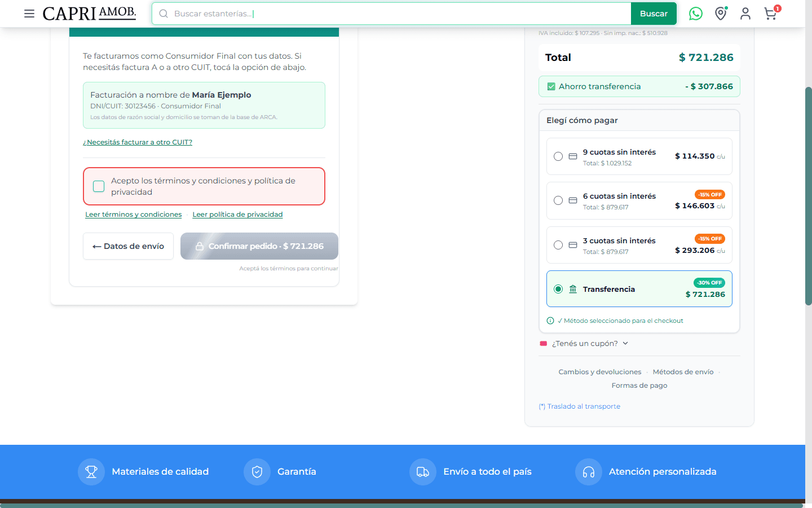This screenshot has width=812, height=508.
Task: Click the search magnifier icon
Action: coord(164,14)
